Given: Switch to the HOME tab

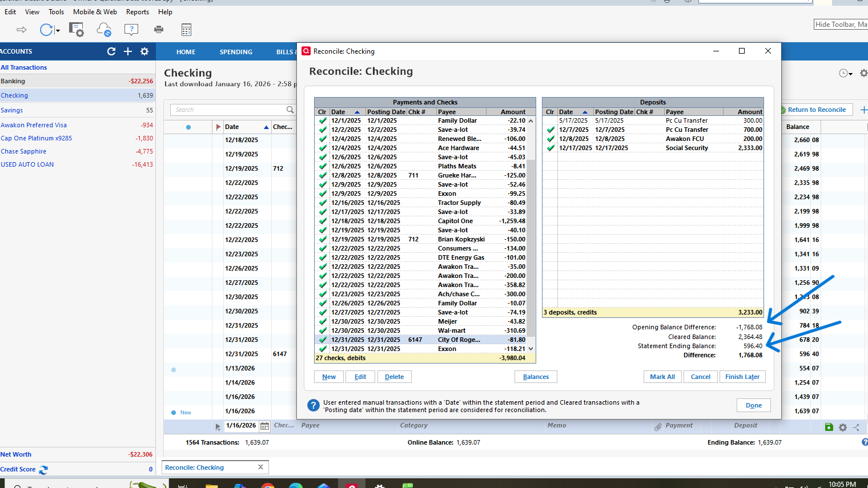Looking at the screenshot, I should 186,52.
